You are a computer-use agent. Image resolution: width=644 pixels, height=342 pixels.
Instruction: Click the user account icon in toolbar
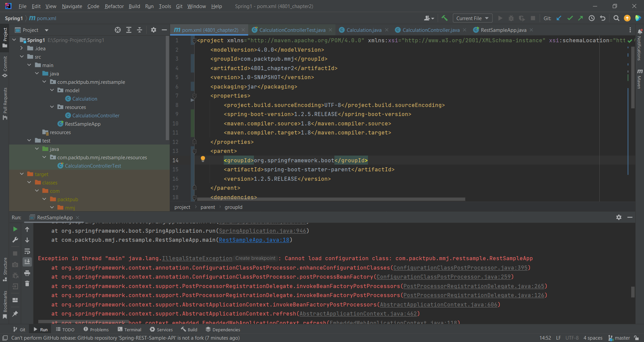coord(429,18)
